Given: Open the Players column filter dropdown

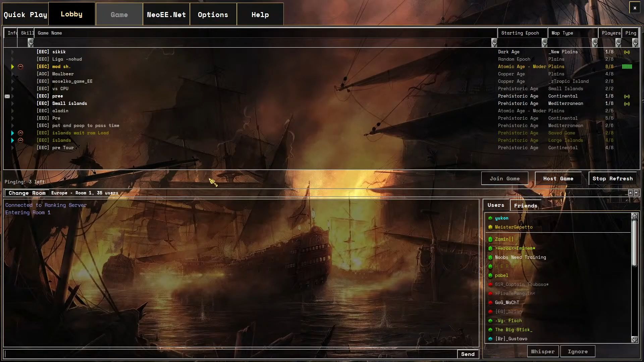Looking at the screenshot, I should tap(618, 43).
